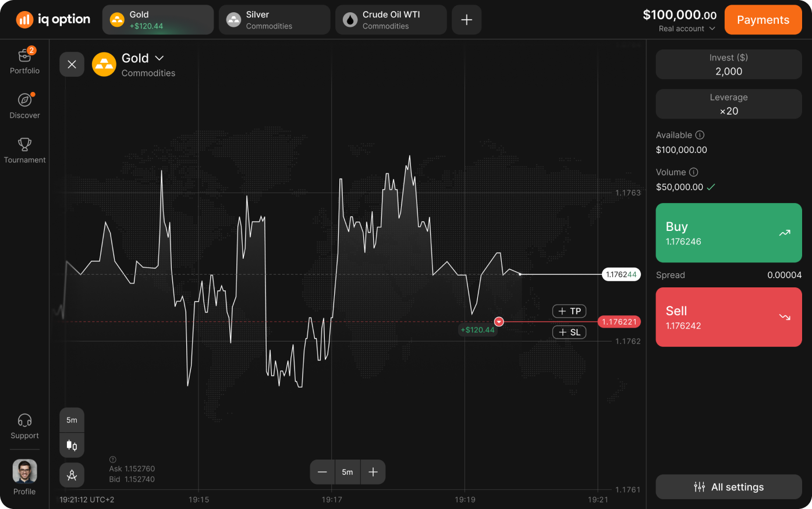Click the iq option logo
The height and width of the screenshot is (509, 812).
tap(53, 20)
